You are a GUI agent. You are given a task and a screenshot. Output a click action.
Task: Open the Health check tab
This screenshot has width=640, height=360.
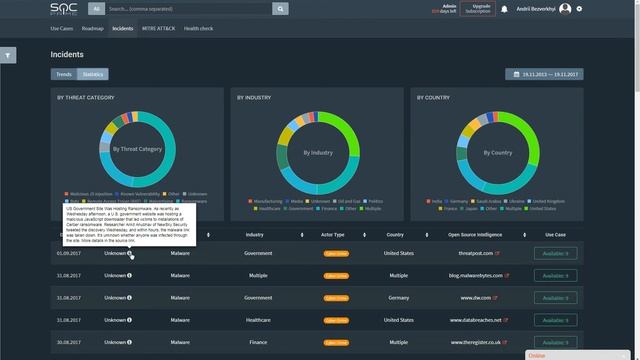point(198,29)
